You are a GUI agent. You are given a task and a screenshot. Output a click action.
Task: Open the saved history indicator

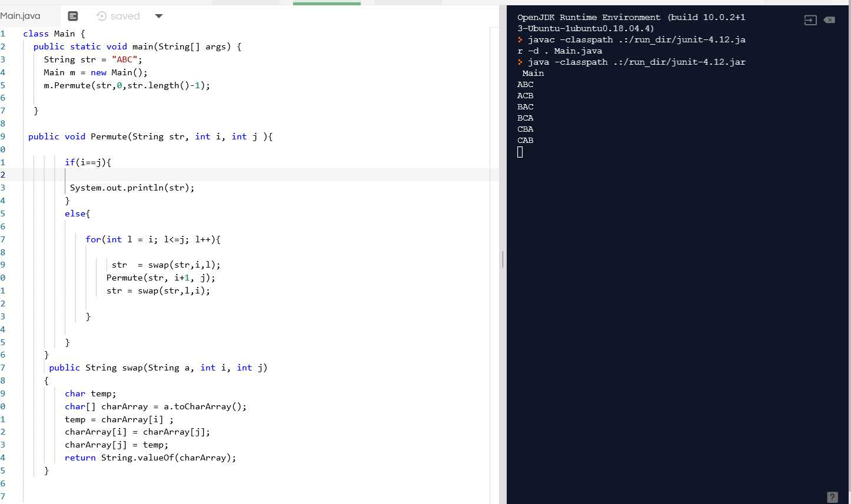[x=118, y=16]
